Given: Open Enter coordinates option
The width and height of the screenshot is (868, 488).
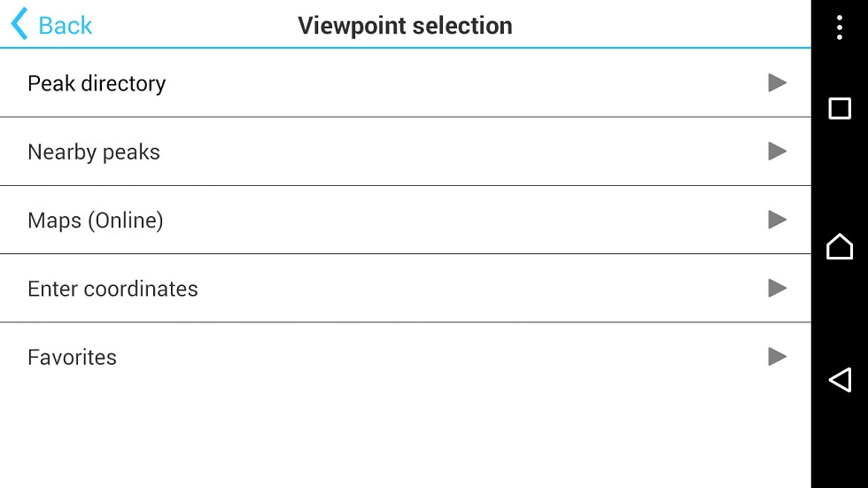Looking at the screenshot, I should click(112, 289).
